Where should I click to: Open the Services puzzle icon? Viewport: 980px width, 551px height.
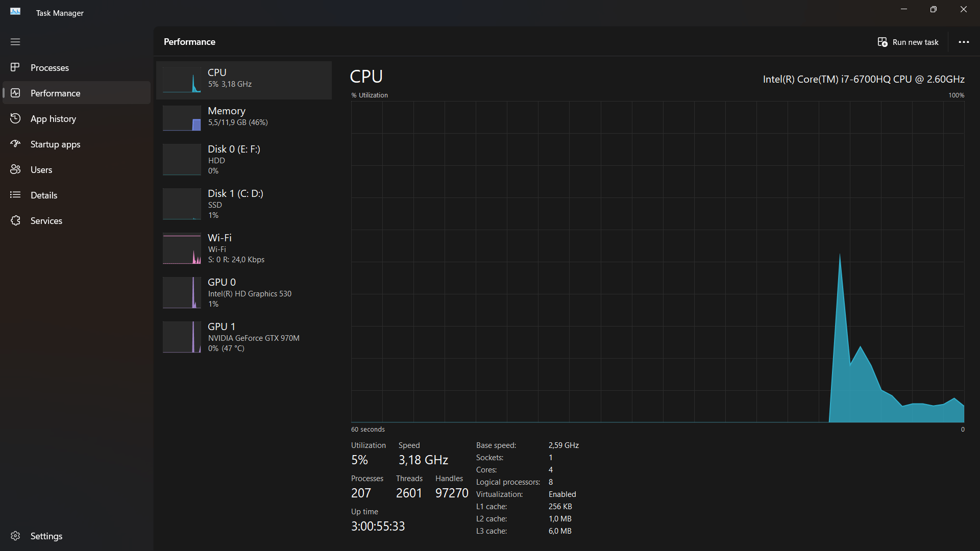(15, 220)
